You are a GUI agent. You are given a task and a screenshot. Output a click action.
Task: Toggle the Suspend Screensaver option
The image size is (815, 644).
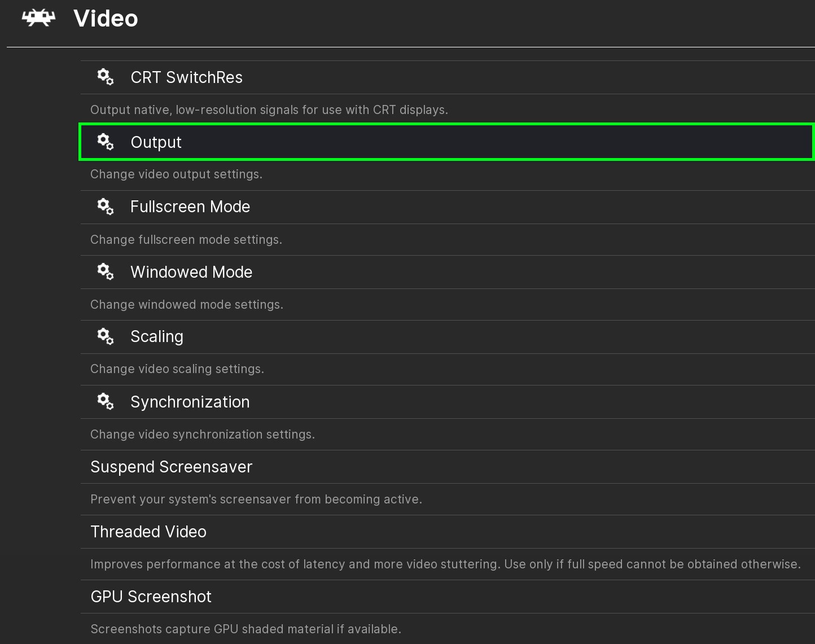171,467
